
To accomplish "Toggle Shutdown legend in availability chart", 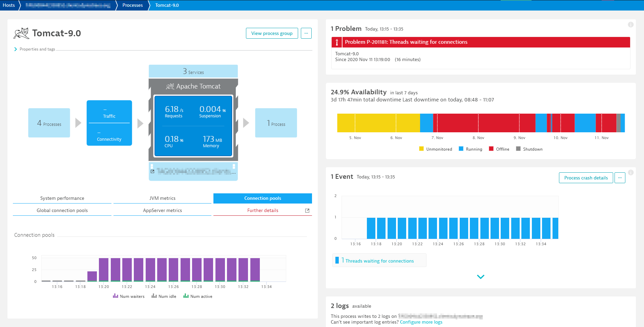I will tap(529, 149).
